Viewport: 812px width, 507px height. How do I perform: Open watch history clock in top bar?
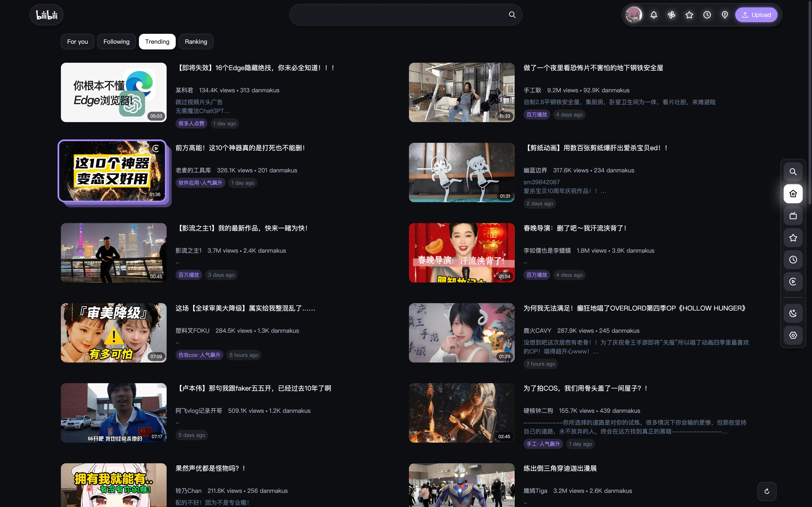[x=707, y=15]
